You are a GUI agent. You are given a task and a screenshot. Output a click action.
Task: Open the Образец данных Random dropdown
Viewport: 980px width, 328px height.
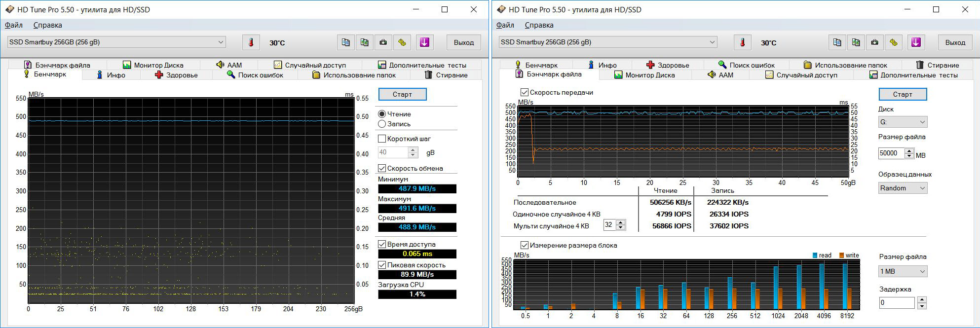coord(903,188)
